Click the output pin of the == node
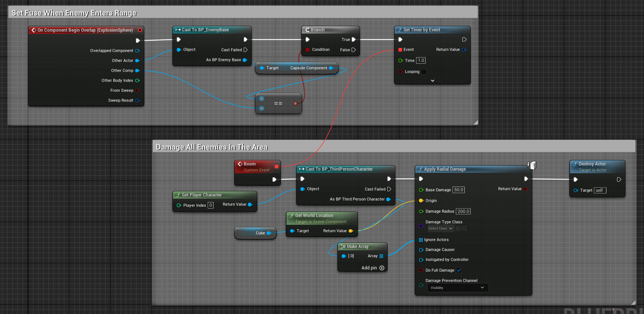The width and height of the screenshot is (644, 314). [295, 104]
